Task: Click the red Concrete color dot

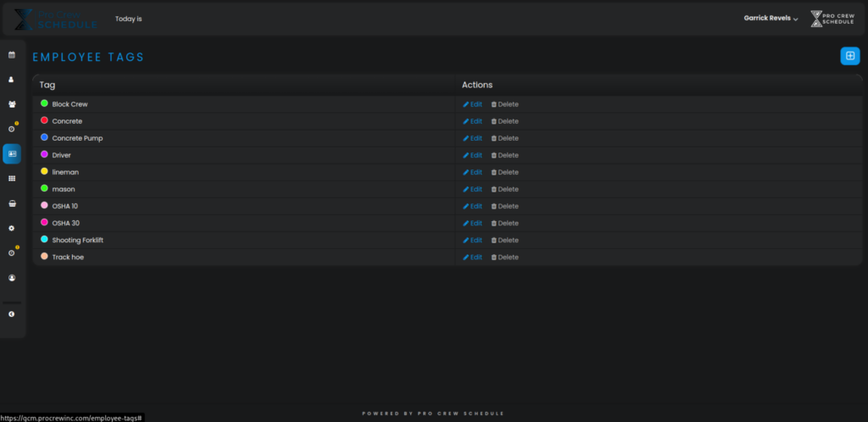Action: pos(44,120)
